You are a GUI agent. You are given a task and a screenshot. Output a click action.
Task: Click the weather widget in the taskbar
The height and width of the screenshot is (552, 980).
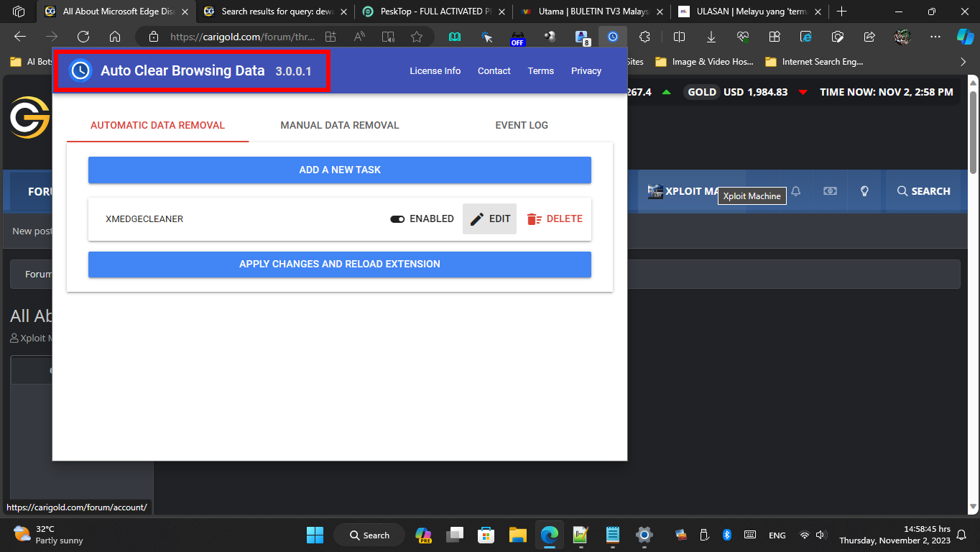click(49, 535)
